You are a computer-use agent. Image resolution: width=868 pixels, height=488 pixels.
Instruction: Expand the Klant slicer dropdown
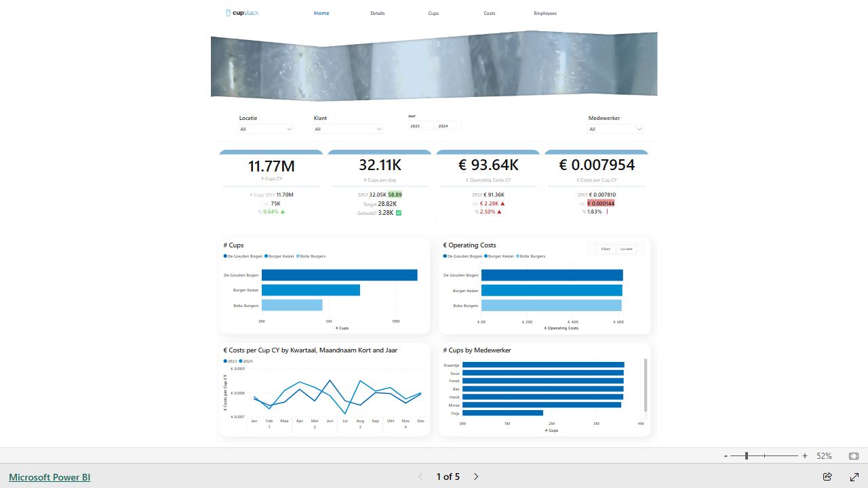coord(348,129)
